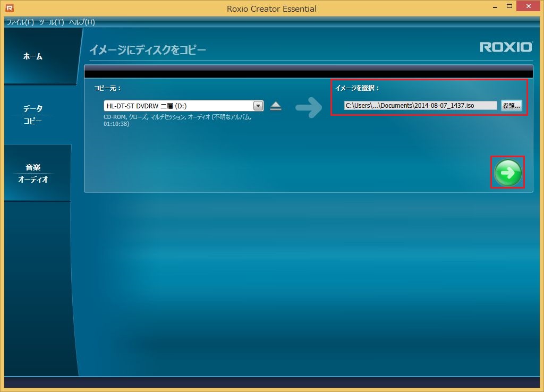
Task: Expand the HL-DT-ST DVDRW source drive dropdown
Action: tap(258, 106)
